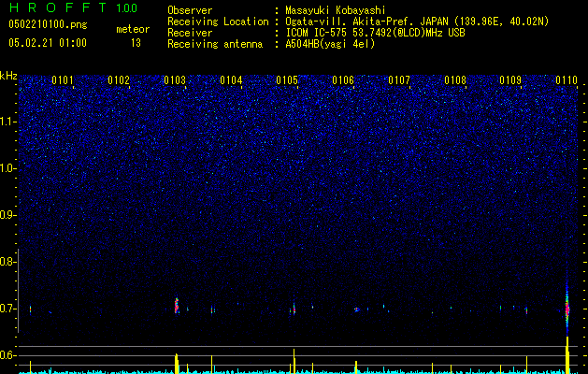Viewport: 588px width, 374px height.
Task: Click the A504HB(yagi 4el) antenna text
Action: tap(330, 44)
